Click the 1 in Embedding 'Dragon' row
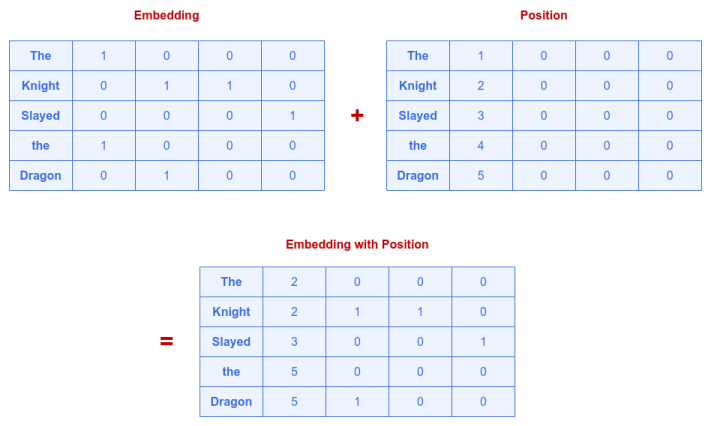Screen dimensions: 711x426 click(x=167, y=176)
